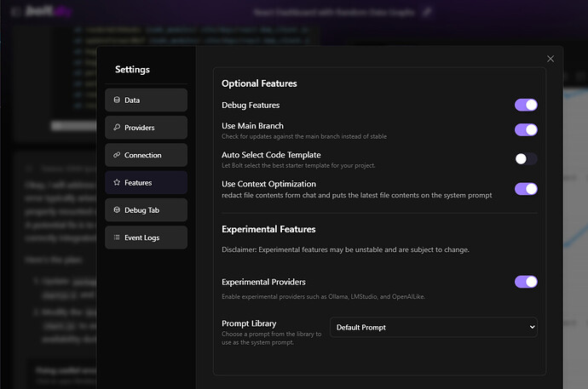Click the bolt logo in background window

click(x=48, y=11)
